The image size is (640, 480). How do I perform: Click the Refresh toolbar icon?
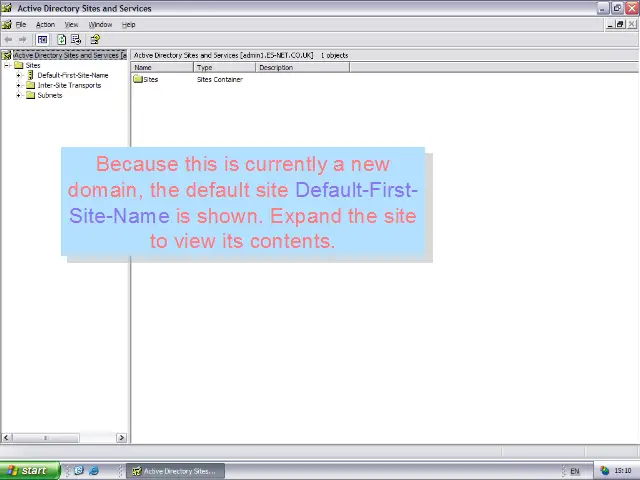tap(62, 40)
